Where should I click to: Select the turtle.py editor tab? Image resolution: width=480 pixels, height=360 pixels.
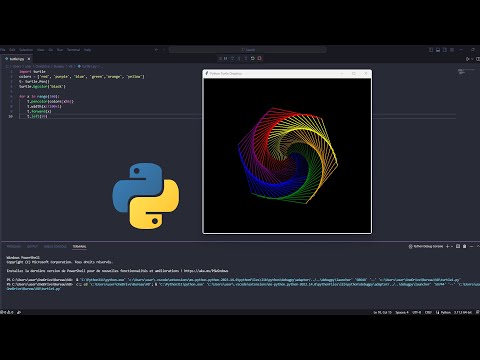tap(16, 59)
